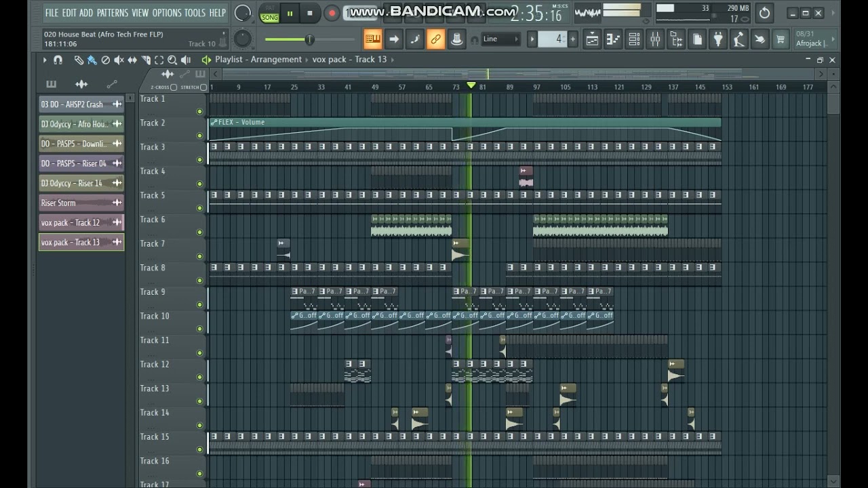Click the right-arrow toolbar icon
868x488 pixels.
pyautogui.click(x=393, y=39)
